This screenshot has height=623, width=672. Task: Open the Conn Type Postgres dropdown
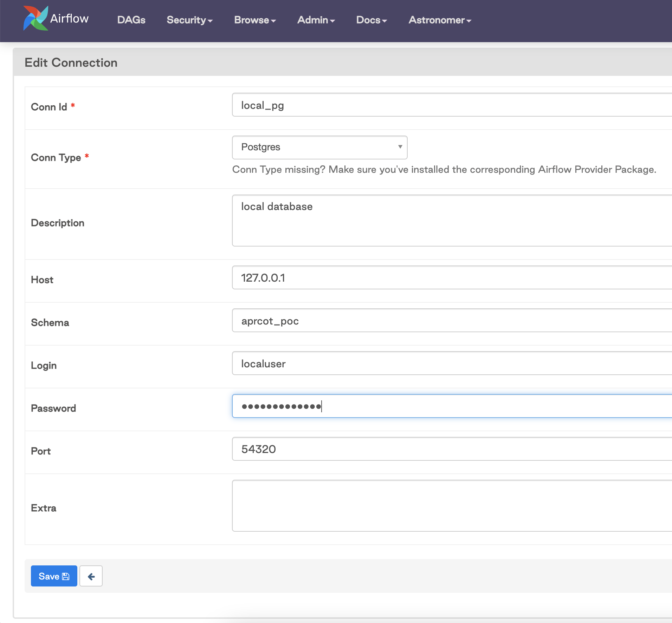coord(319,147)
